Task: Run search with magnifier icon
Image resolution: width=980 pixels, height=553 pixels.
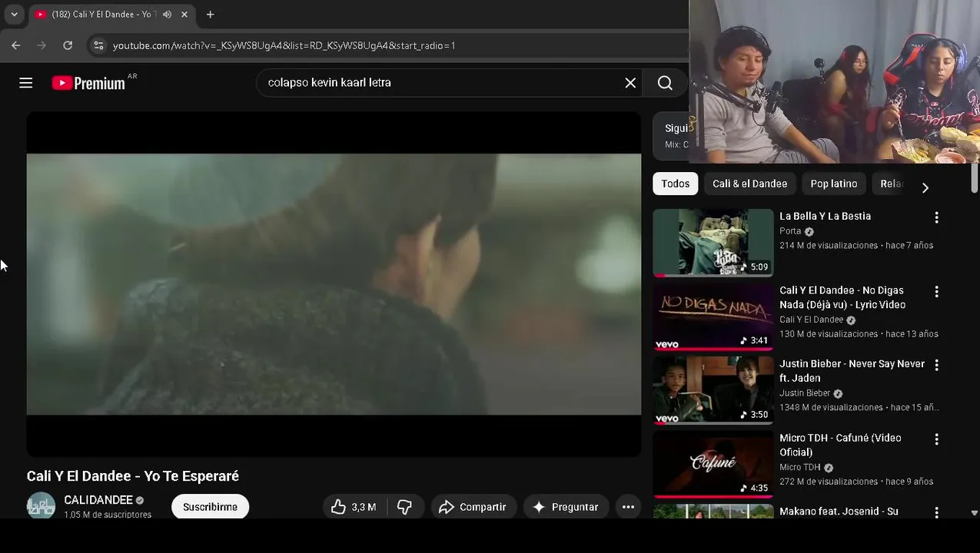Action: pyautogui.click(x=665, y=83)
